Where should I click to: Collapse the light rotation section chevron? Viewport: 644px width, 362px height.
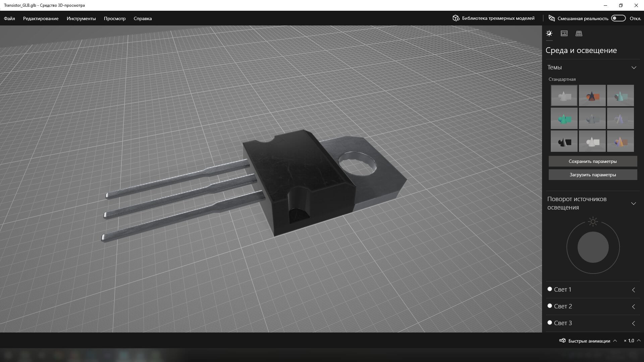[x=634, y=203]
